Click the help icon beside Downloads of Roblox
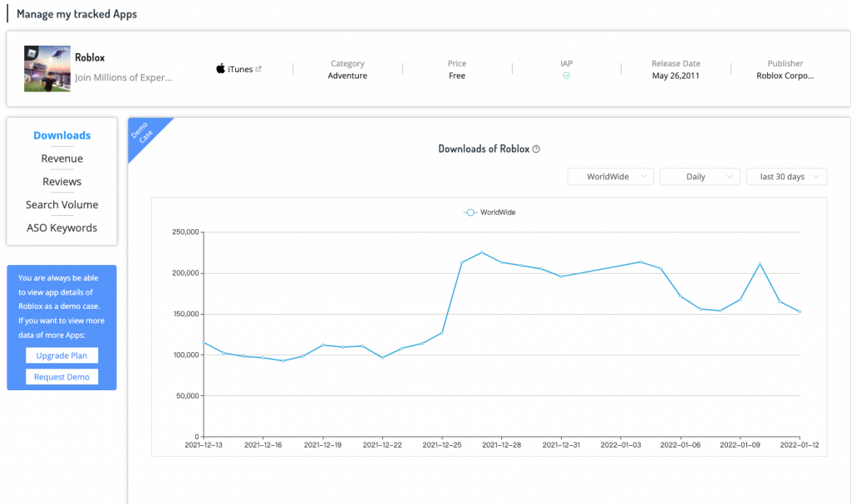851x504 pixels. pos(536,149)
